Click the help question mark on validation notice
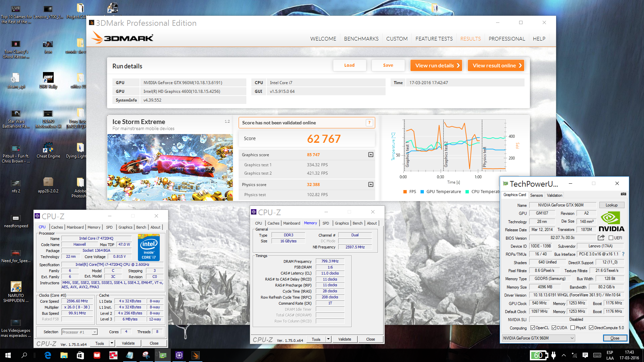The height and width of the screenshot is (362, 644). click(x=369, y=123)
